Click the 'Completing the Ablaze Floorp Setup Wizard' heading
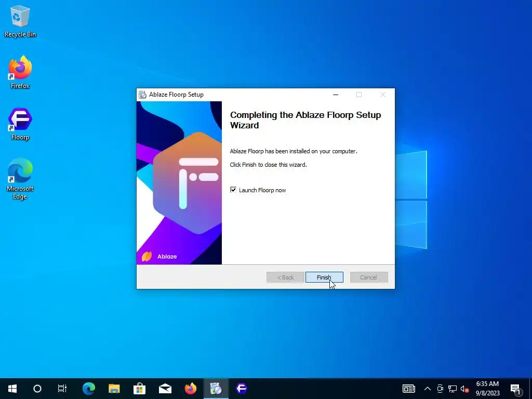532x399 pixels. (305, 120)
